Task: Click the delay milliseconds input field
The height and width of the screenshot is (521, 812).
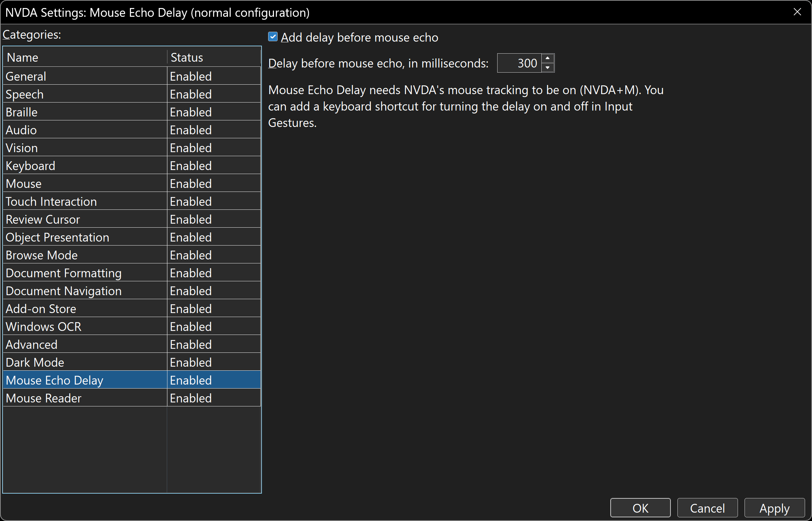Action: click(519, 63)
